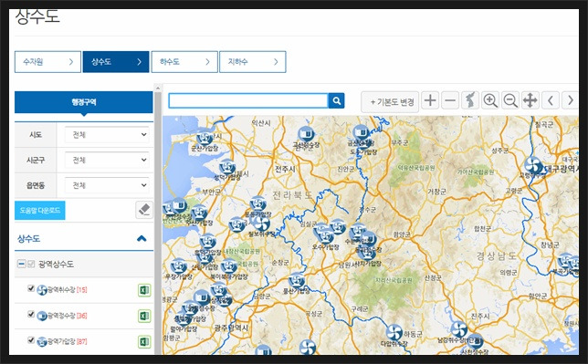The height and width of the screenshot is (364, 588).
Task: Select the magnifier zoom-in tool
Action: tap(490, 100)
